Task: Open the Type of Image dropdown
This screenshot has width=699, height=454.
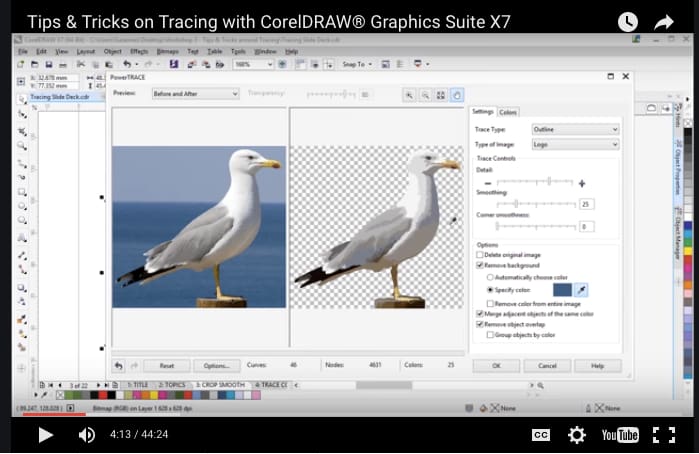Action: (576, 144)
